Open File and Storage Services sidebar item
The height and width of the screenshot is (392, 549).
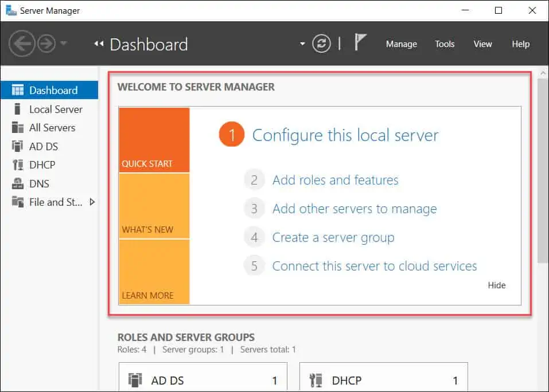(x=49, y=202)
